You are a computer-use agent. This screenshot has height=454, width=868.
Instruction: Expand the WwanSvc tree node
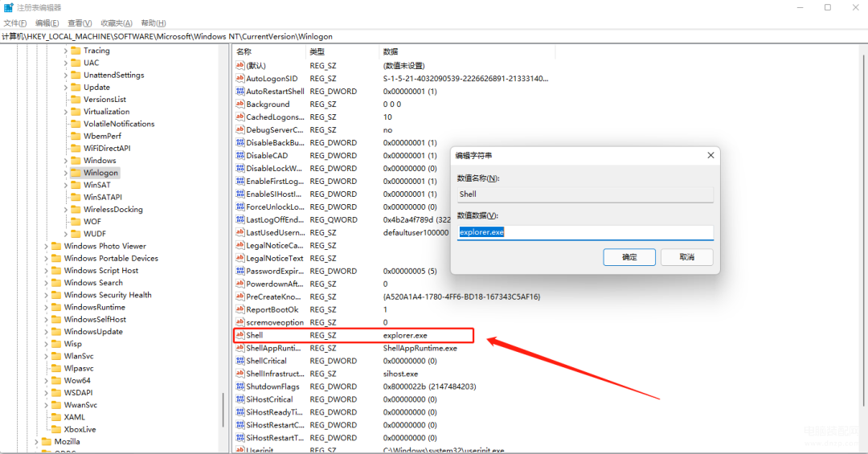46,405
